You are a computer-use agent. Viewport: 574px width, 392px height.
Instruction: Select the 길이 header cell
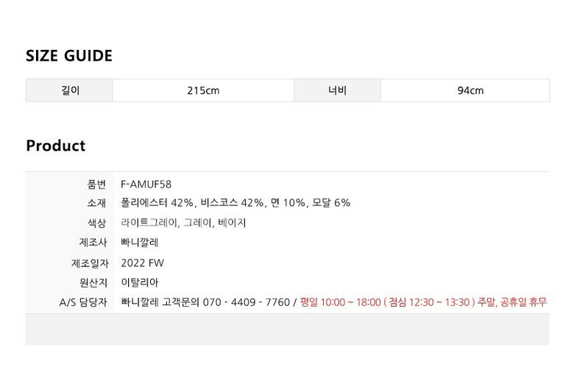point(70,90)
